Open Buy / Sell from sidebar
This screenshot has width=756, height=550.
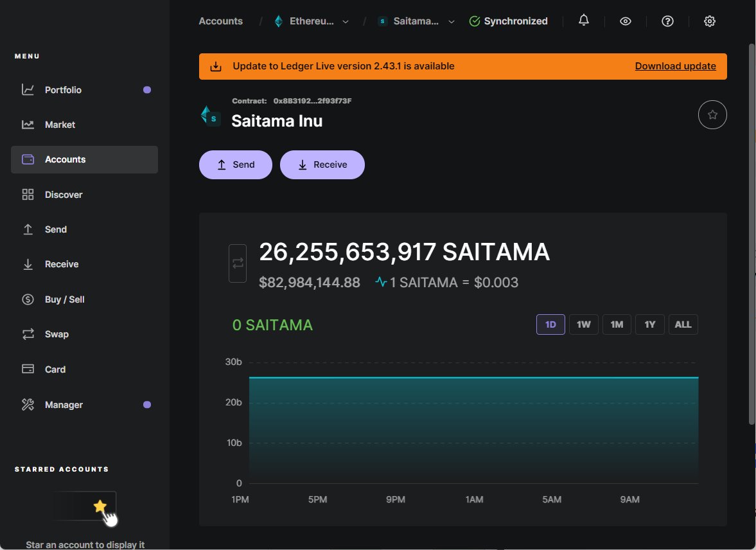[84, 299]
